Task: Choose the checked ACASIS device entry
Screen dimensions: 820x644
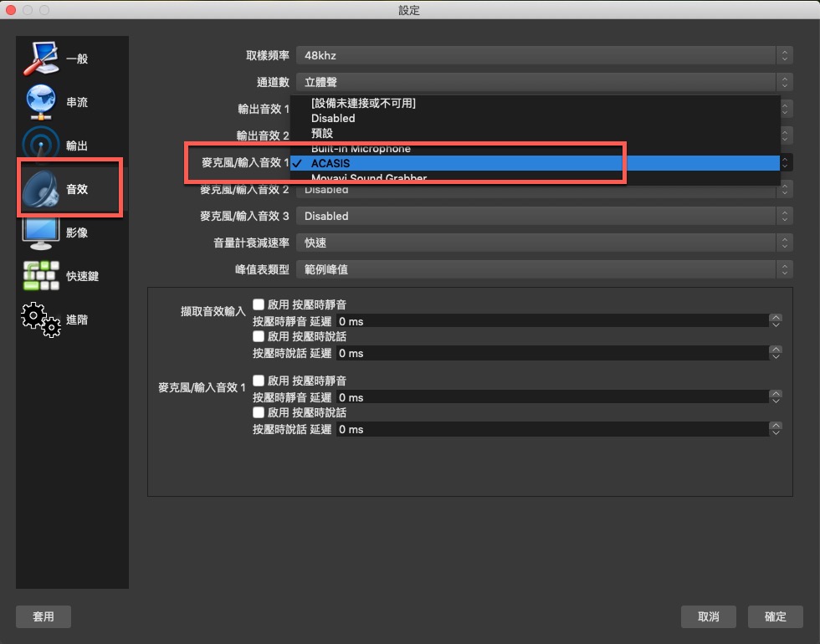Action: pos(535,163)
